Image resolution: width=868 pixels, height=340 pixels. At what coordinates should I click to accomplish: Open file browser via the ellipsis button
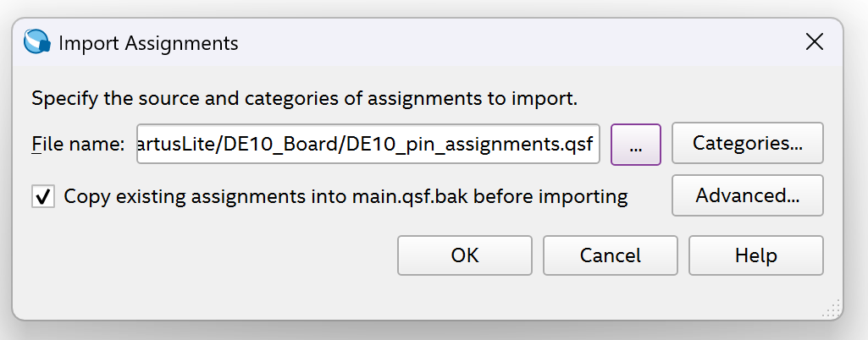[635, 145]
